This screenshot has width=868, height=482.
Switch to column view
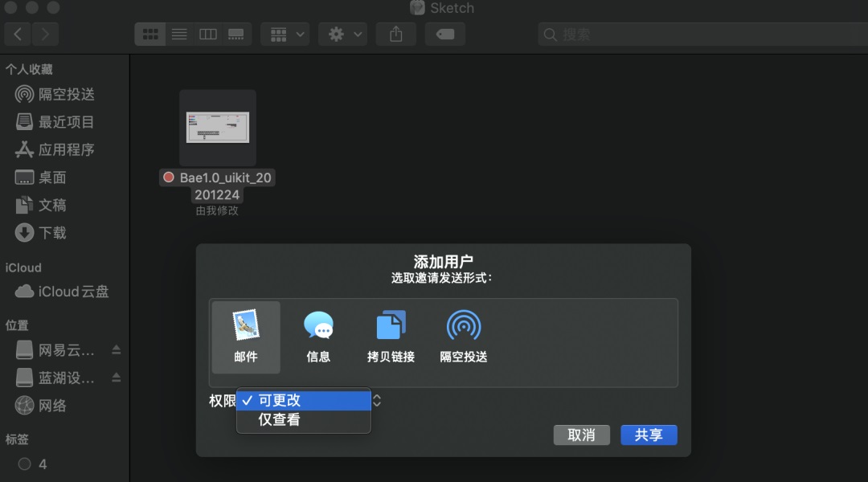(x=208, y=35)
